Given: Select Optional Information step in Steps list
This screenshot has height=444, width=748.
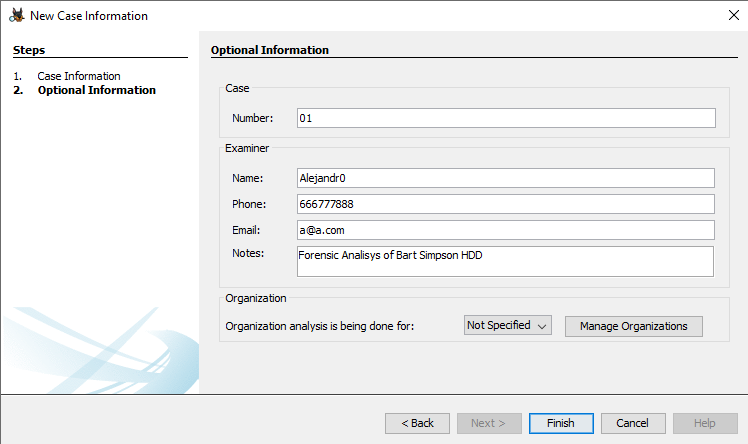Looking at the screenshot, I should click(96, 90).
